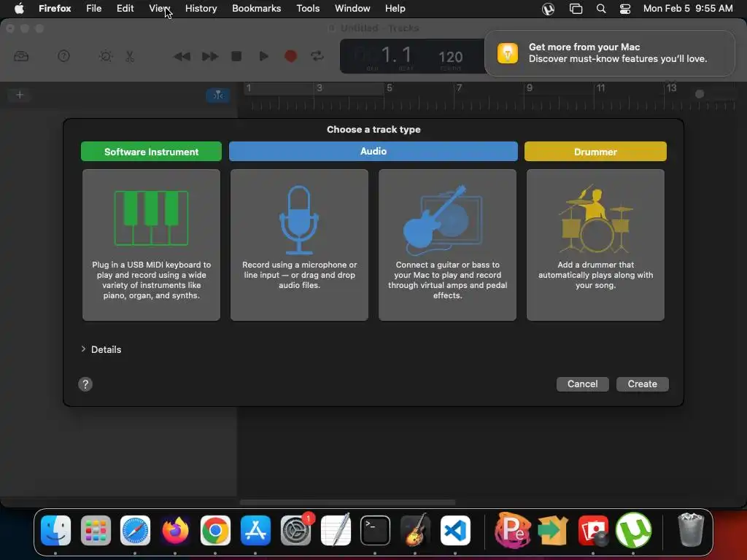747x560 pixels.
Task: Open the Help menu
Action: [x=395, y=9]
